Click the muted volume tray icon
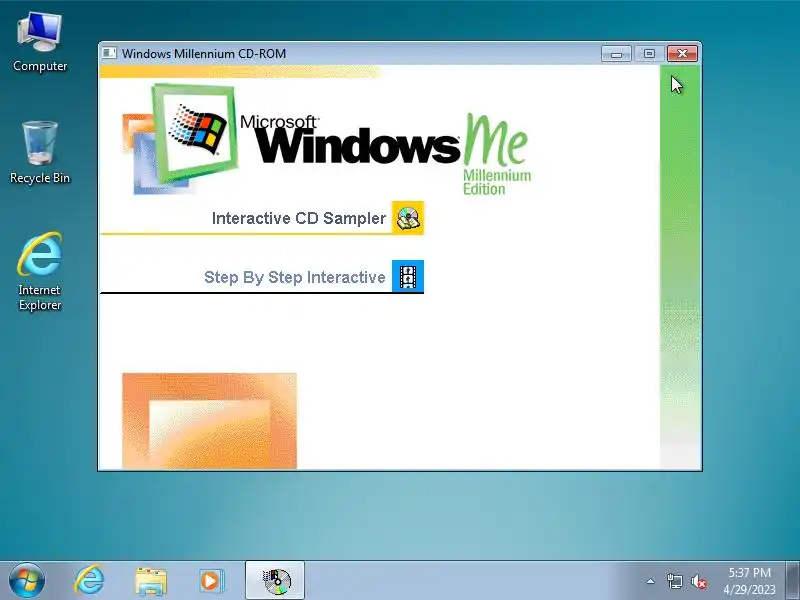The height and width of the screenshot is (600, 800). click(698, 581)
